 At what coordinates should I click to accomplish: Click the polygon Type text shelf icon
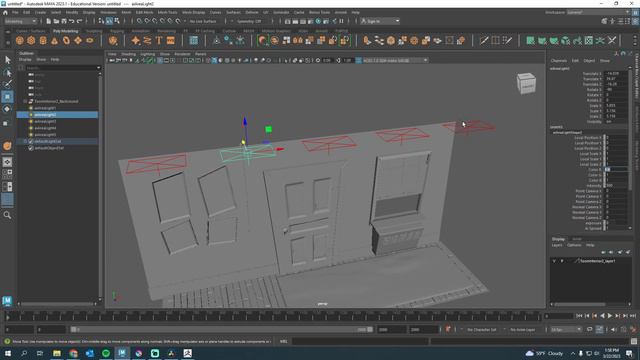tap(159, 40)
